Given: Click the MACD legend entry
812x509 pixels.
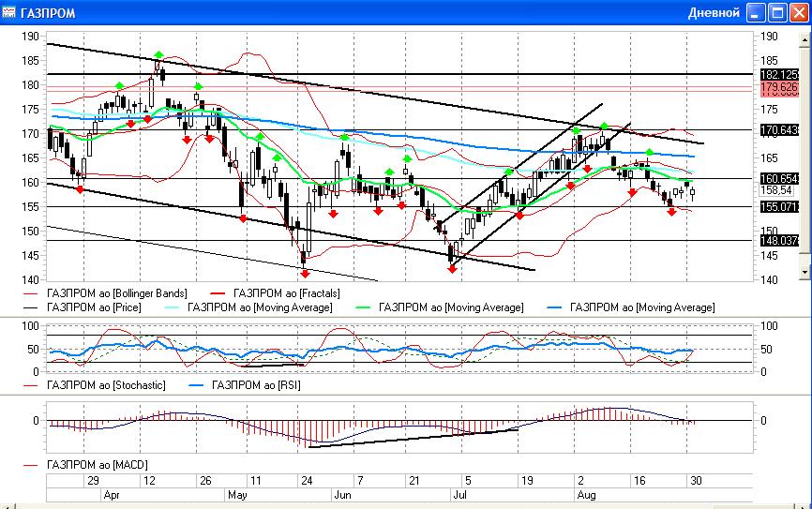Looking at the screenshot, I should point(98,465).
